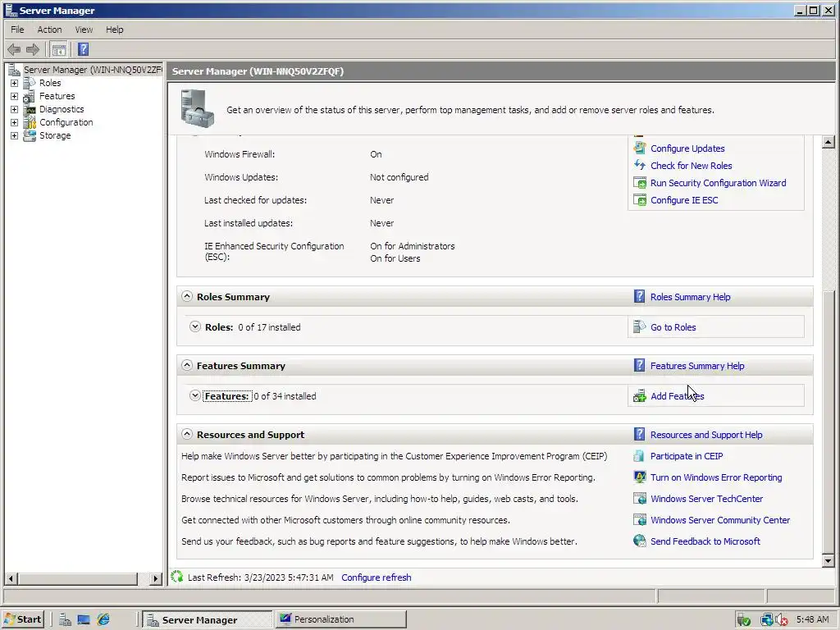
Task: Collapse the Resources and Support section
Action: 186,434
